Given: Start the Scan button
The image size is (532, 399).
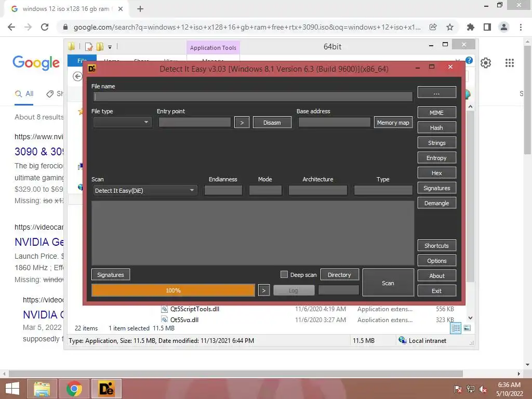Looking at the screenshot, I should pos(388,283).
